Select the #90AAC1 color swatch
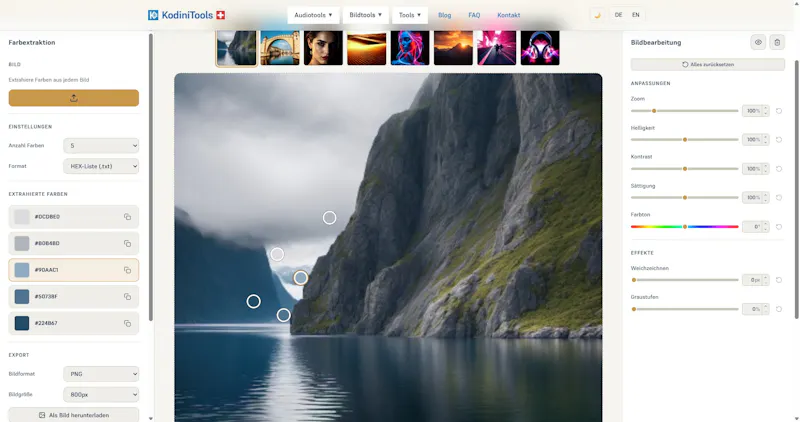Viewport: 800px width, 422px height. click(22, 270)
